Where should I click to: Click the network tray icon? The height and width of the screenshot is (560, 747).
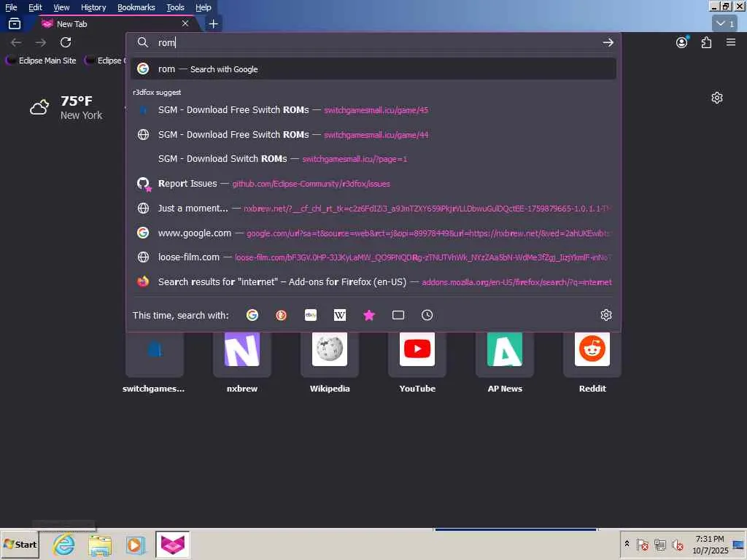tap(660, 544)
